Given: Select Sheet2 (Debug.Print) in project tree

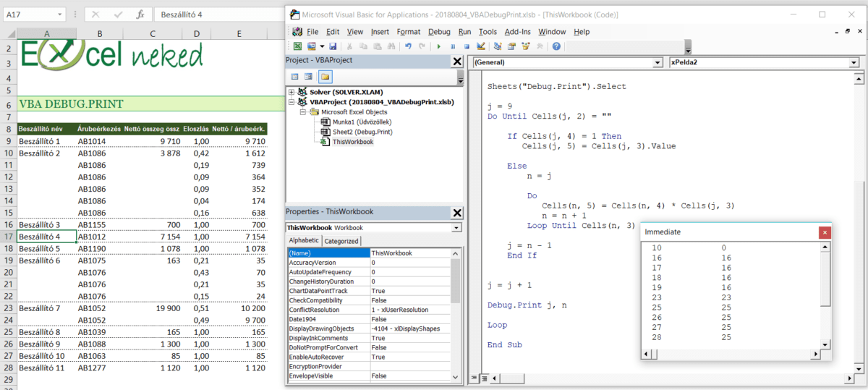Looking at the screenshot, I should coord(362,132).
